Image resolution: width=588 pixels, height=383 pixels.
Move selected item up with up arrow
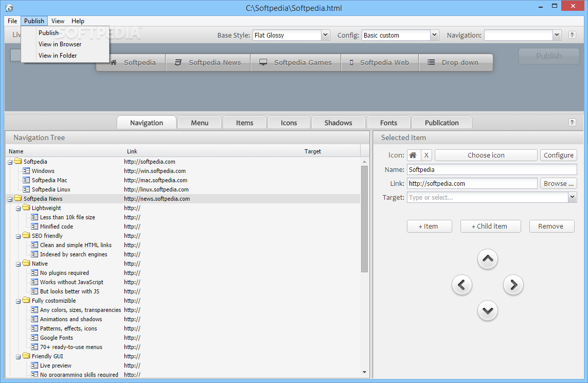click(x=488, y=259)
